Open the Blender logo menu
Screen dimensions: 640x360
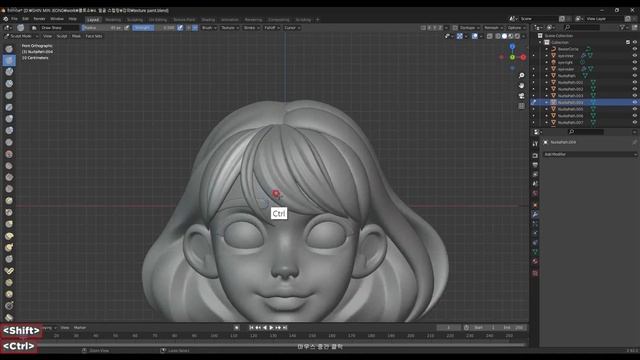click(5, 19)
